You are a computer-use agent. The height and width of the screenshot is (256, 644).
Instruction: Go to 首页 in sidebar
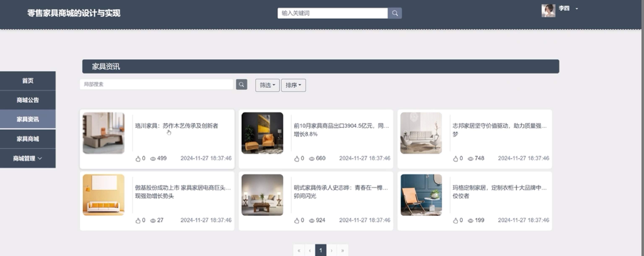tap(27, 81)
